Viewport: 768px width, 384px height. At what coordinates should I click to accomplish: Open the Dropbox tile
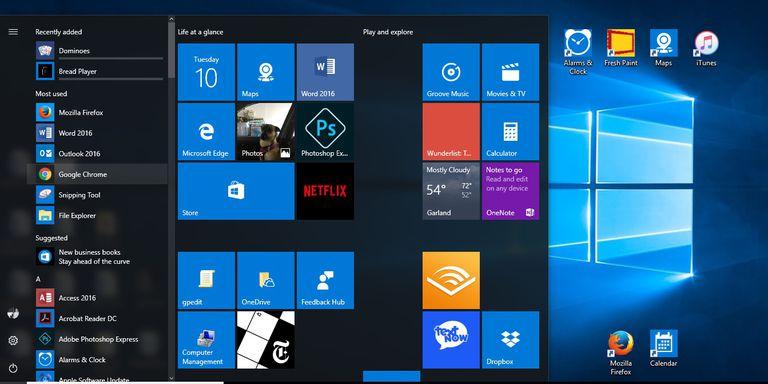tap(510, 340)
